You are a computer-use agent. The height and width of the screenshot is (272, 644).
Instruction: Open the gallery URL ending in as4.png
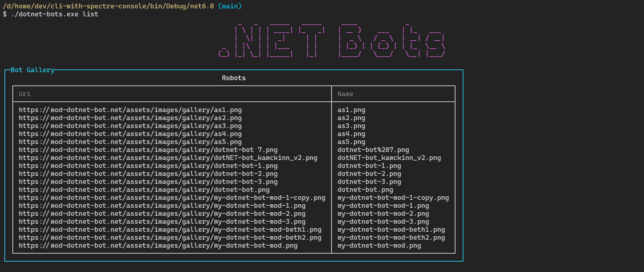click(130, 134)
